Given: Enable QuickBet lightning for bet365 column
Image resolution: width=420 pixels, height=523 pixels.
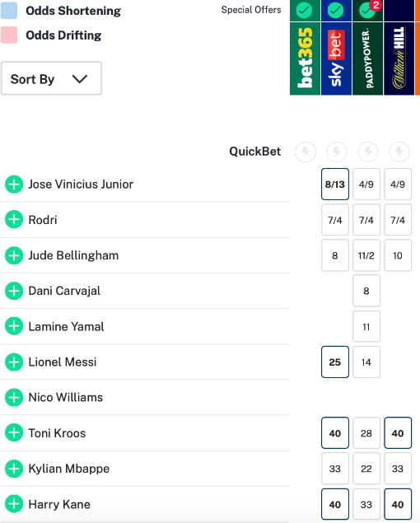Looking at the screenshot, I should pos(306,152).
